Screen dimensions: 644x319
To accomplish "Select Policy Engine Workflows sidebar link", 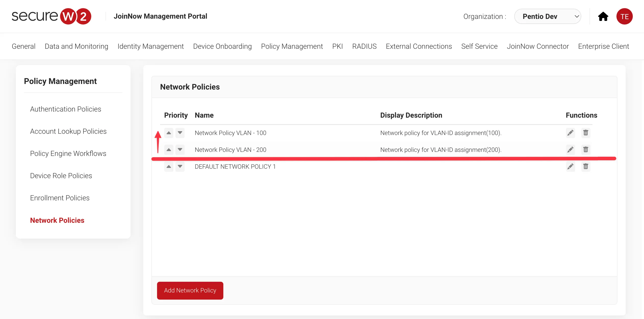I will point(68,154).
